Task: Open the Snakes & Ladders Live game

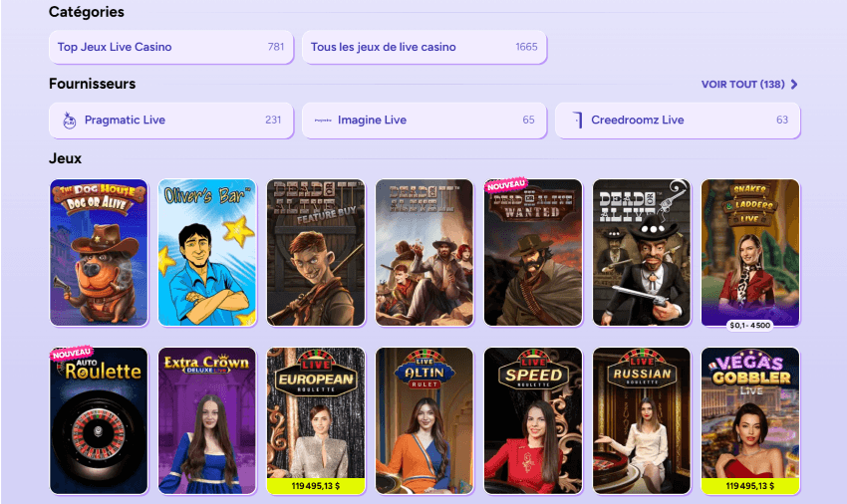Action: [749, 252]
